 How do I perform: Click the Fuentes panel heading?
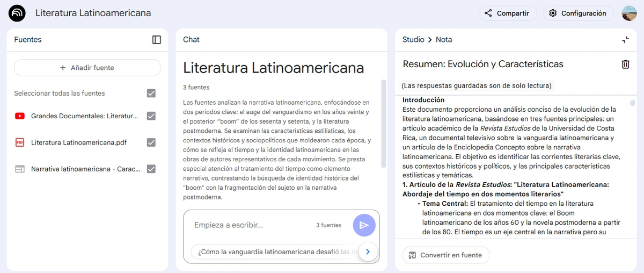tap(27, 40)
